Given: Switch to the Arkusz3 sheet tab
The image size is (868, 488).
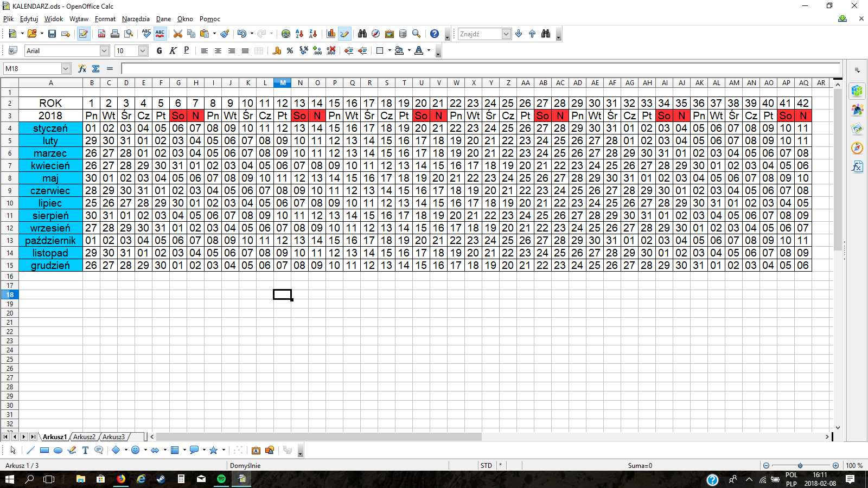Looking at the screenshot, I should (113, 436).
